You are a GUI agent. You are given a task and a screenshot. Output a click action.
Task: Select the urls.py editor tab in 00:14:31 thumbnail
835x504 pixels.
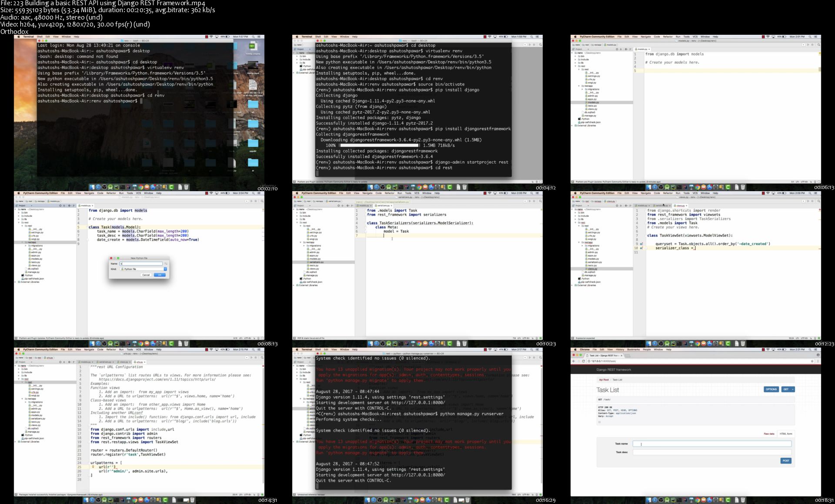(139, 362)
